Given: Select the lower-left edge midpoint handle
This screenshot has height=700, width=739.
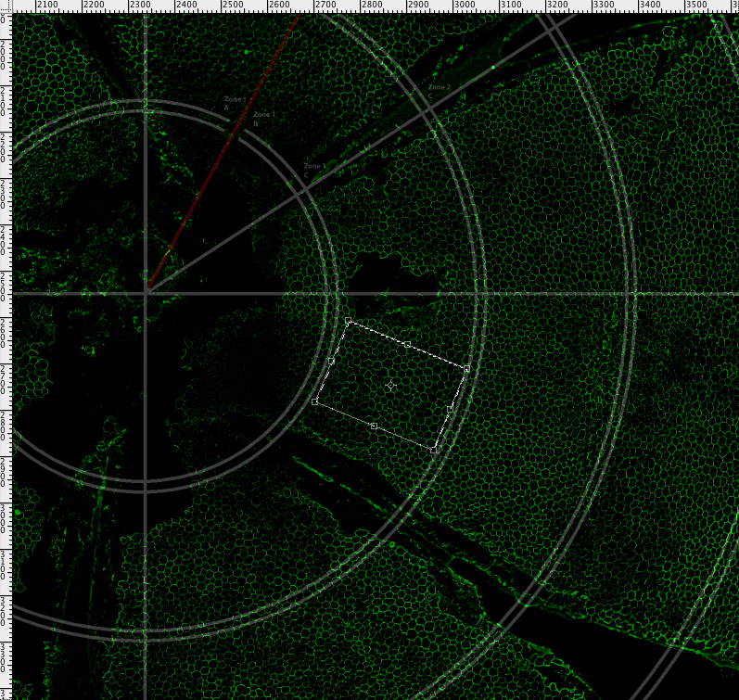Looking at the screenshot, I should point(374,426).
